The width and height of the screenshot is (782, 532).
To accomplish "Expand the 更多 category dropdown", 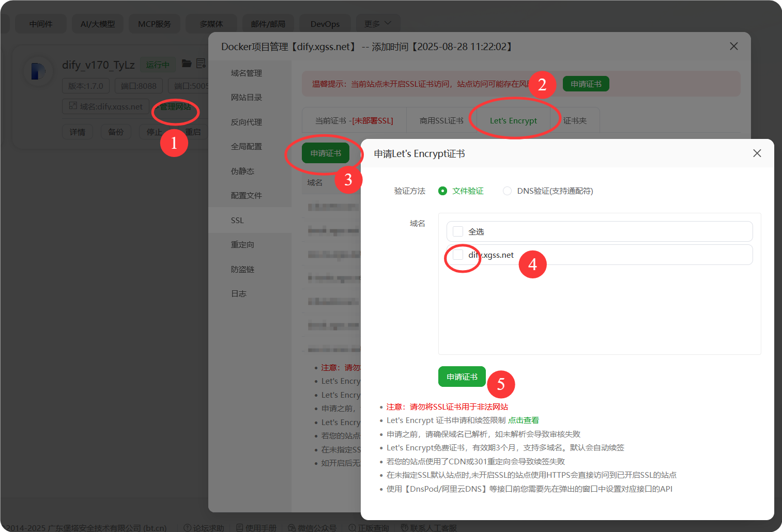I will [x=377, y=24].
